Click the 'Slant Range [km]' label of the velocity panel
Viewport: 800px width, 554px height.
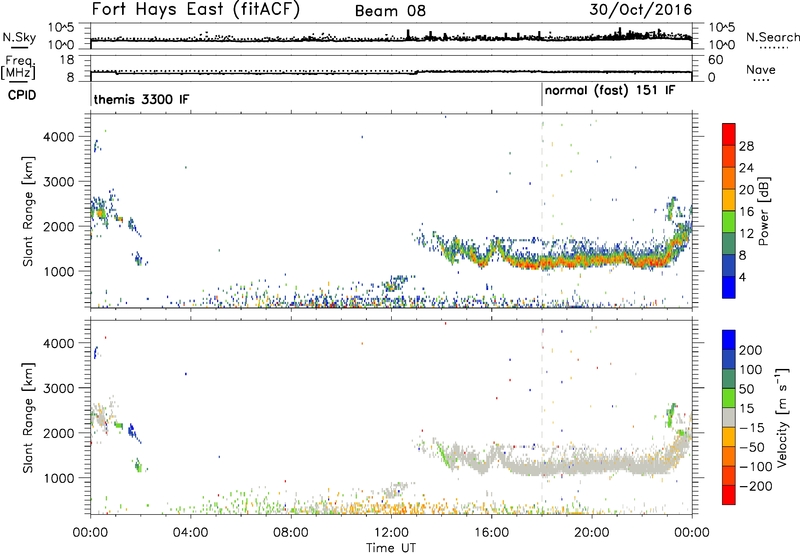pyautogui.click(x=28, y=418)
